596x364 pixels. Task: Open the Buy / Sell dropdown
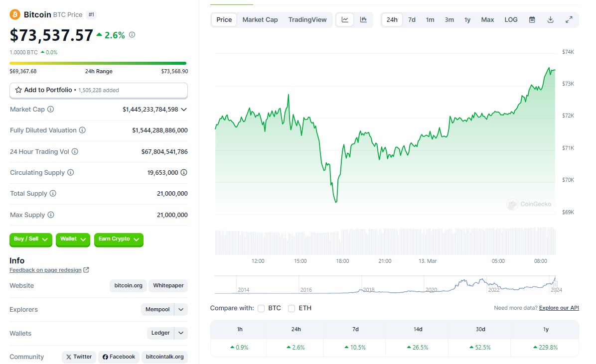[31, 240]
